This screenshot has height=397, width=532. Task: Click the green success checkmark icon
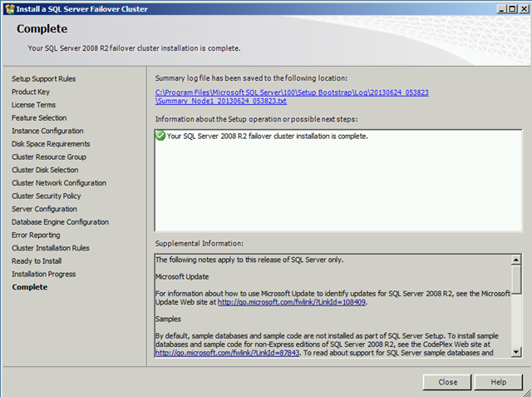click(160, 136)
